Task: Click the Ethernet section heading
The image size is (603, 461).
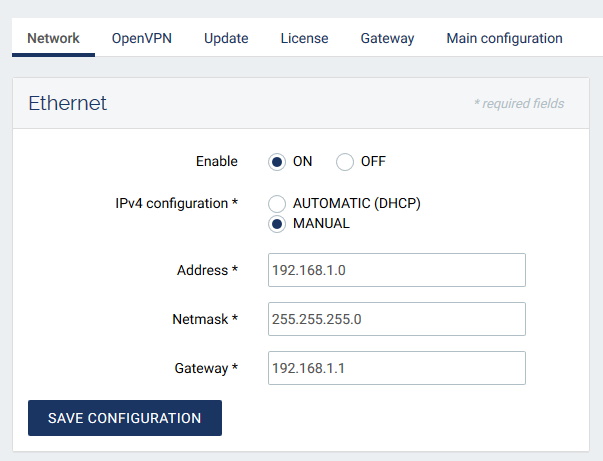Action: 67,103
